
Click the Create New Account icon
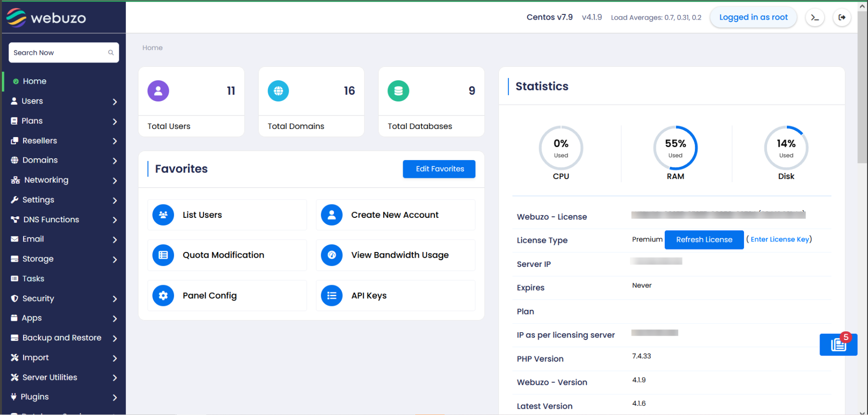coord(332,215)
